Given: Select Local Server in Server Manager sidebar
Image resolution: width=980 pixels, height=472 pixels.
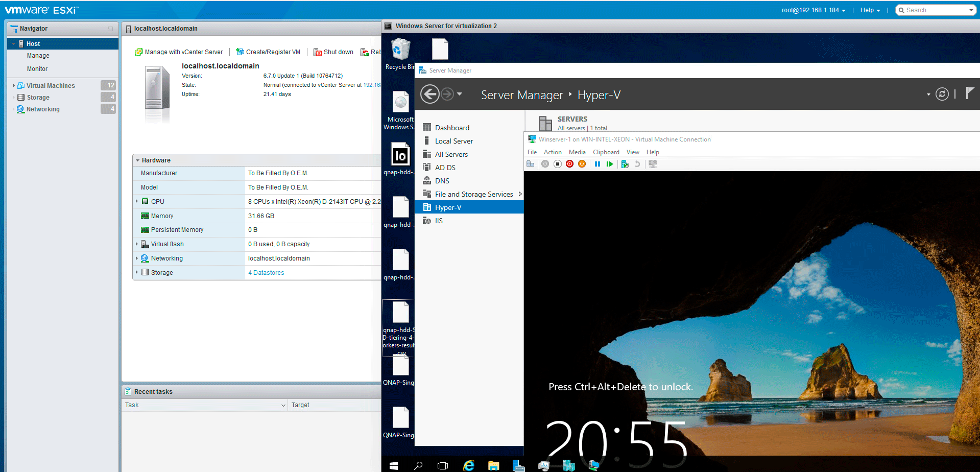Looking at the screenshot, I should coord(453,141).
